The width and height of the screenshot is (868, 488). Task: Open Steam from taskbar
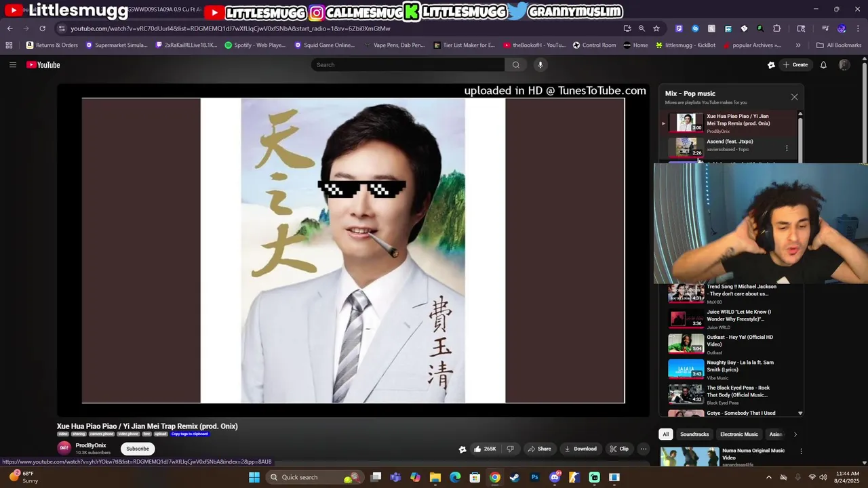point(515,477)
